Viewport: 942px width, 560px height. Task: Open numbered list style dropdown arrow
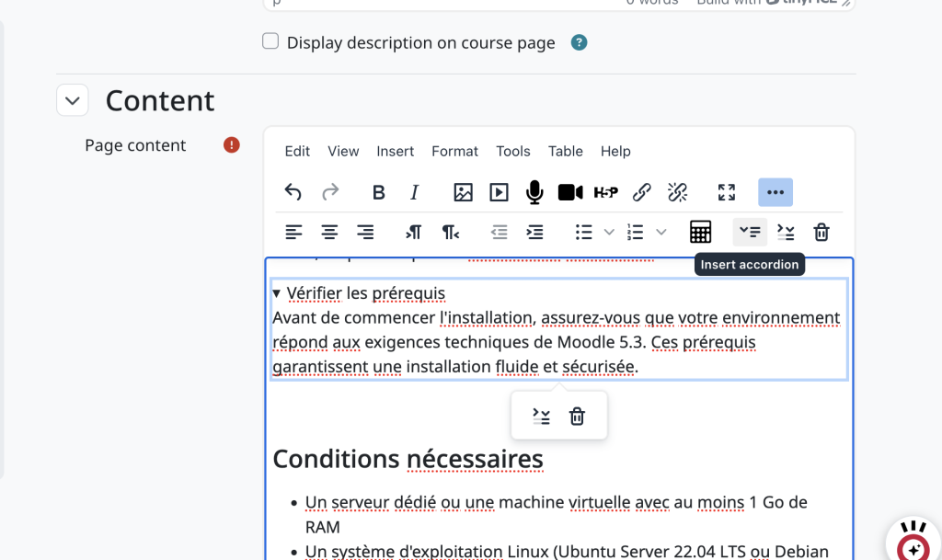pyautogui.click(x=661, y=232)
